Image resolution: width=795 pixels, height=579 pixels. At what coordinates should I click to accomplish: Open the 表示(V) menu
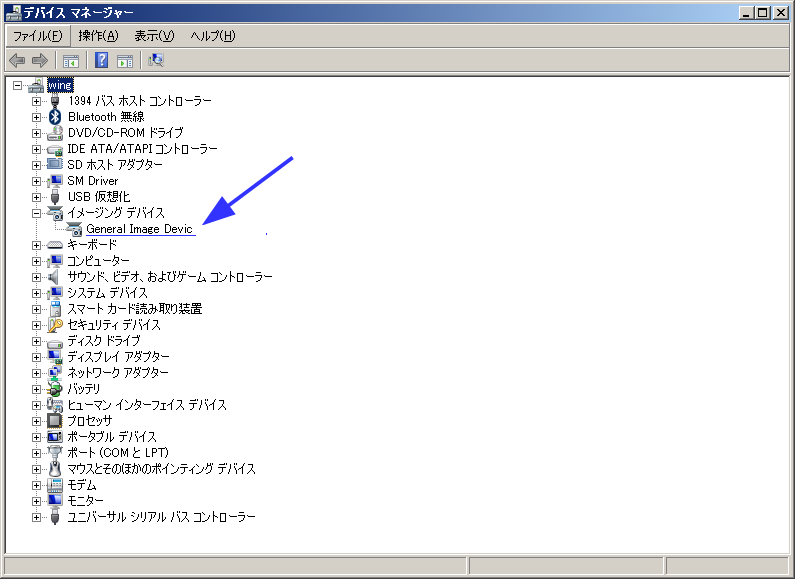tap(154, 36)
